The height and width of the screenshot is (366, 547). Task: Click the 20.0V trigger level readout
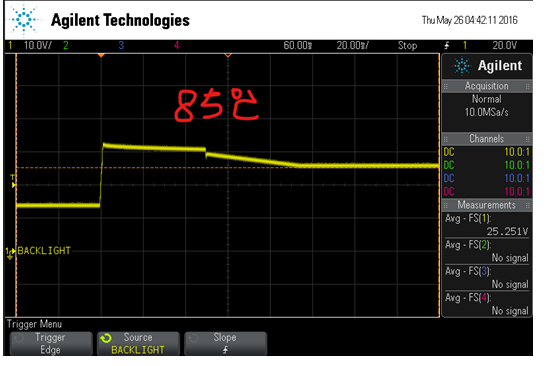click(x=504, y=45)
